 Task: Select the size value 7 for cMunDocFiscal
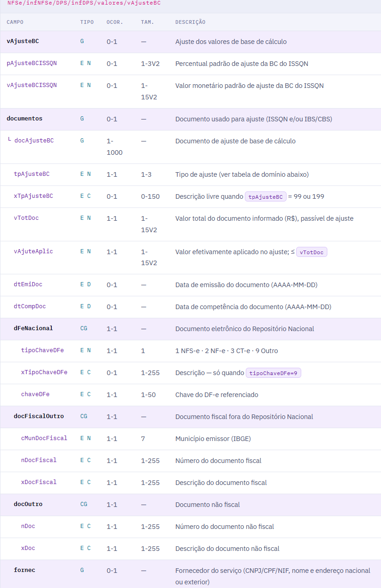coord(143,439)
